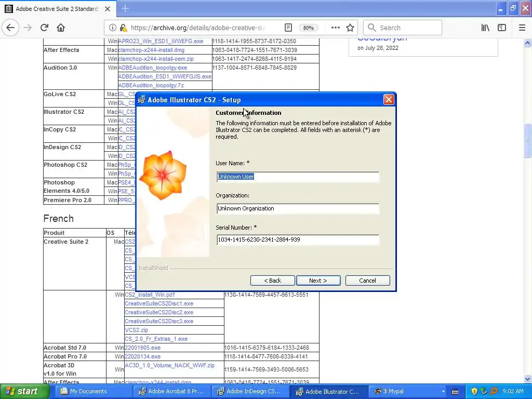The width and height of the screenshot is (532, 399).
Task: Switch to Adobe InDesign CS taskbar item
Action: tap(249, 391)
